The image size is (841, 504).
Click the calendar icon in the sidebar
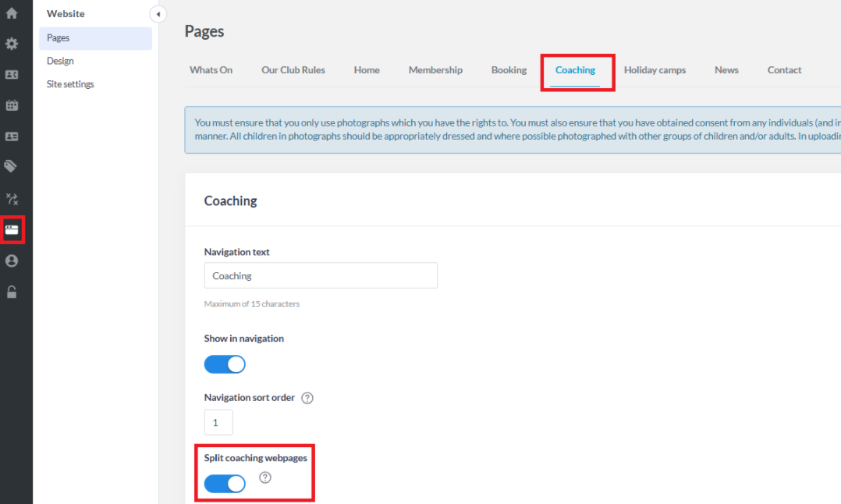click(12, 105)
